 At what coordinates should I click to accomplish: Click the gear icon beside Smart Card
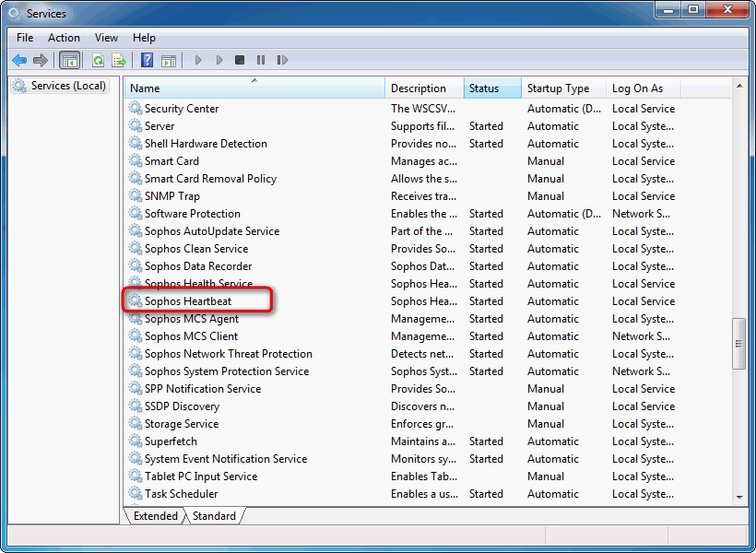pyautogui.click(x=136, y=160)
